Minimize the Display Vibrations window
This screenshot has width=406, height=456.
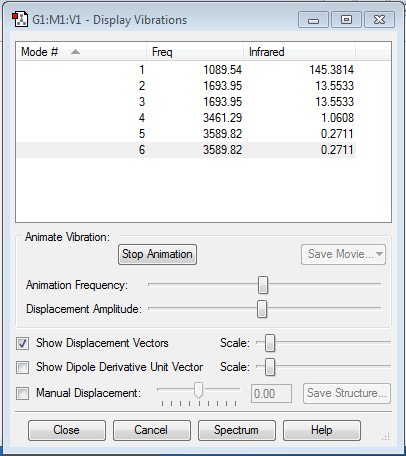coord(313,20)
